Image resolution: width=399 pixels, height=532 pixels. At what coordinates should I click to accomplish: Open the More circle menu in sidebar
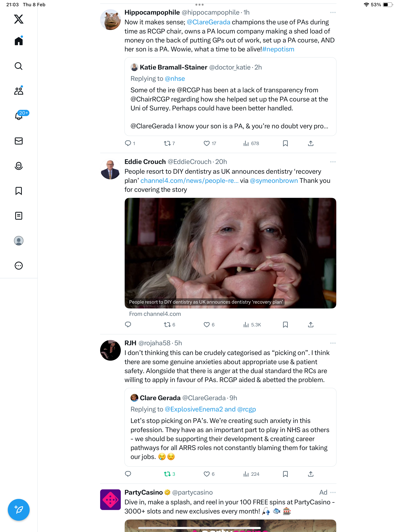[x=19, y=266]
